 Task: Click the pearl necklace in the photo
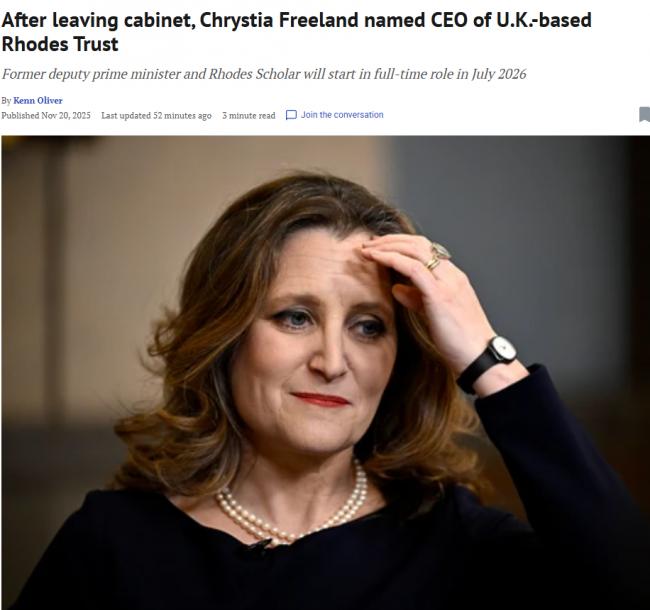tap(293, 506)
